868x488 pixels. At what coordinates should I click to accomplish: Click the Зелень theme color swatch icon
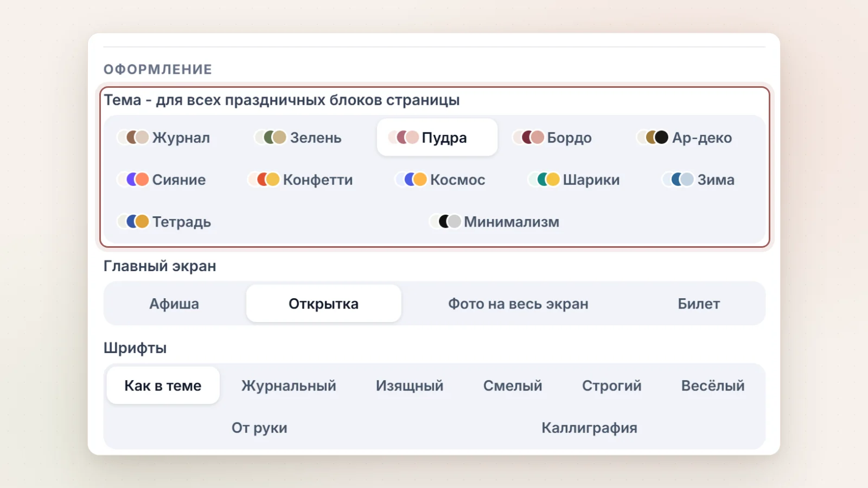pos(271,137)
